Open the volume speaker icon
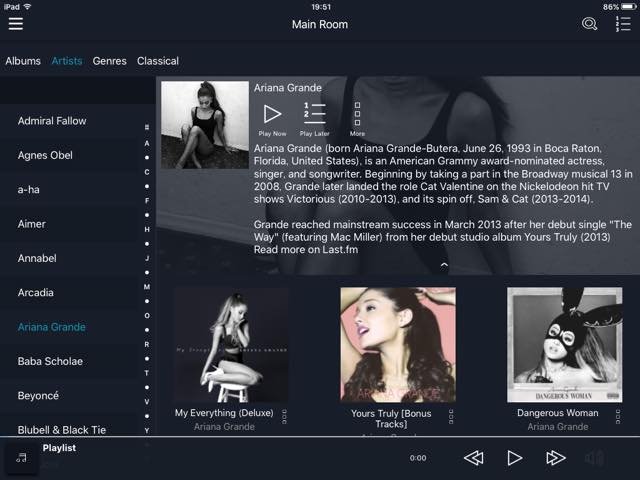 (x=594, y=458)
